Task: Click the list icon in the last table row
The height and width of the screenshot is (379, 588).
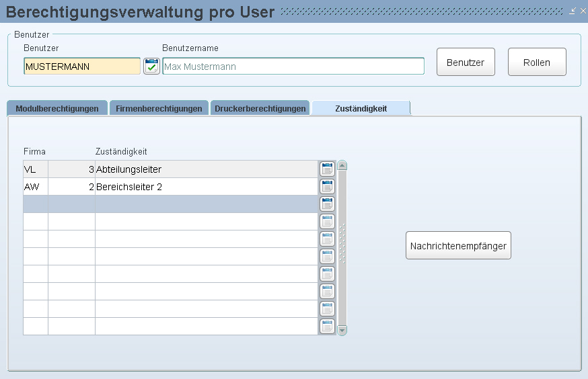Action: tap(327, 327)
